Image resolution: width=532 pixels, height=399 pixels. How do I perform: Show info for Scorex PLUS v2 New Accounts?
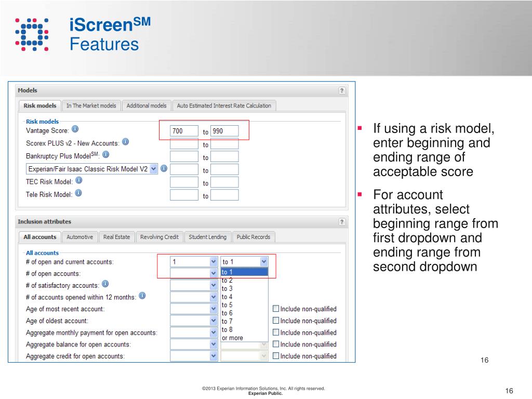pos(126,142)
